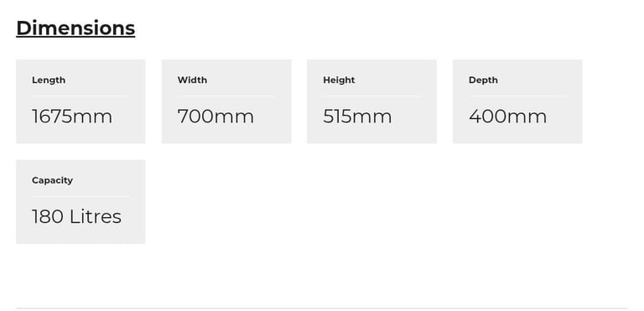This screenshot has height=311, width=644.
Task: Click the divider line under Depth
Action: click(x=517, y=96)
